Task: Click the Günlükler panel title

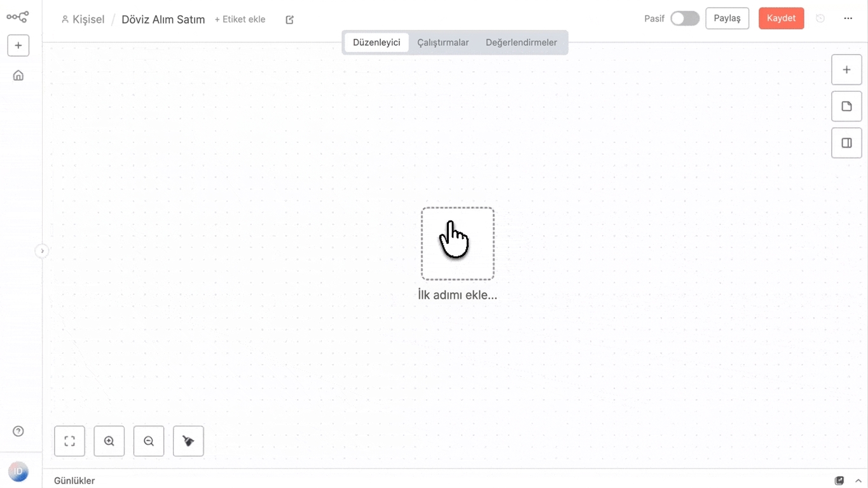Action: 74,481
